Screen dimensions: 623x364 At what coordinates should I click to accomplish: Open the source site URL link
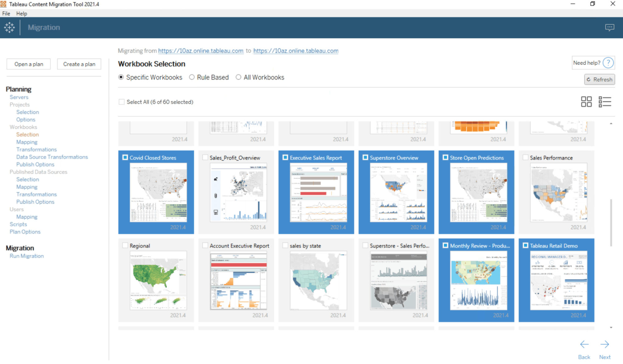coord(200,51)
